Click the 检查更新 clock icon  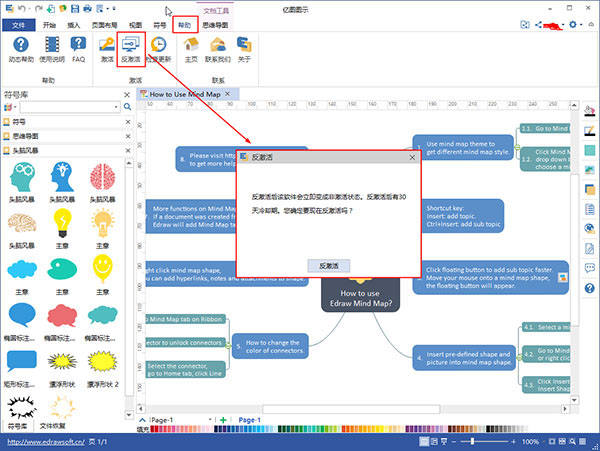pyautogui.click(x=158, y=49)
